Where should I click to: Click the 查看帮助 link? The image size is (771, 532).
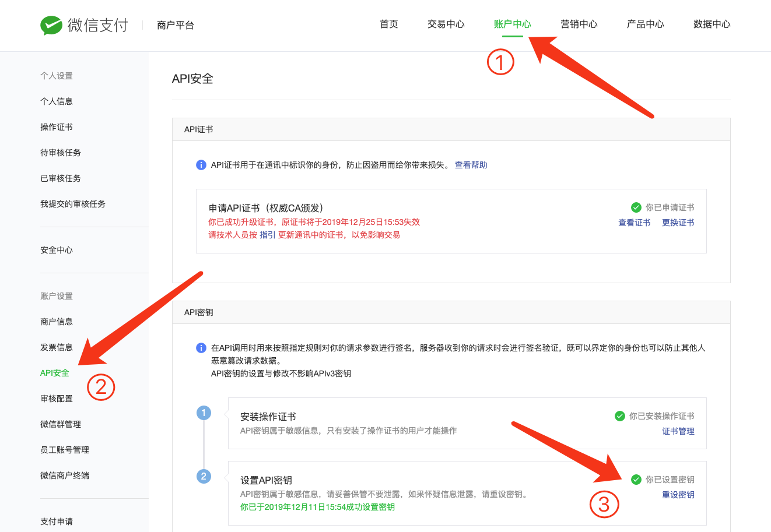tap(471, 165)
